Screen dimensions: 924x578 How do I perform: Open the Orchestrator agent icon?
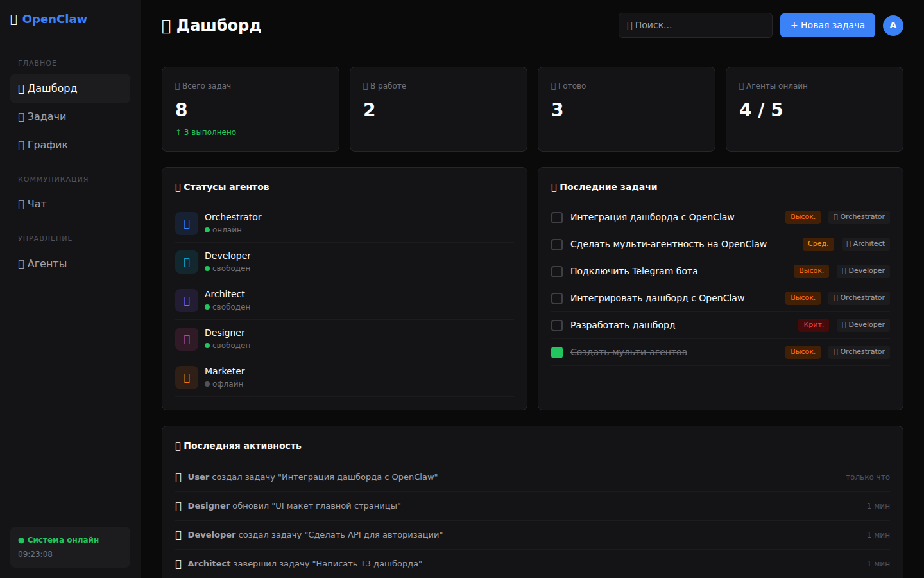point(187,223)
